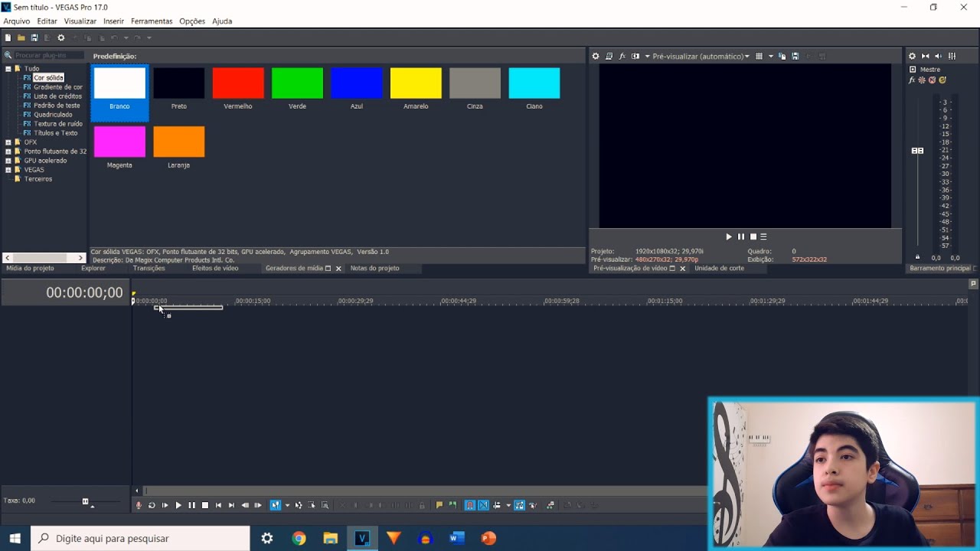The height and width of the screenshot is (551, 980).
Task: Click Play from start in transport bar
Action: (x=165, y=505)
